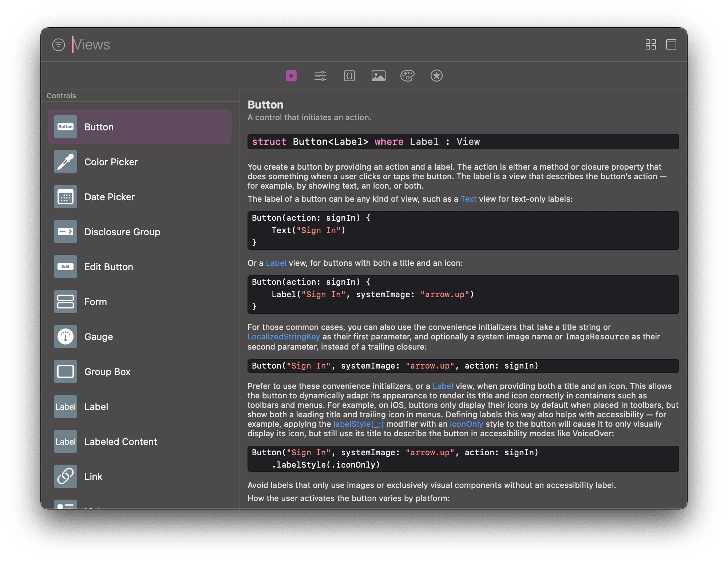Select Labeled Content in the list

point(140,441)
